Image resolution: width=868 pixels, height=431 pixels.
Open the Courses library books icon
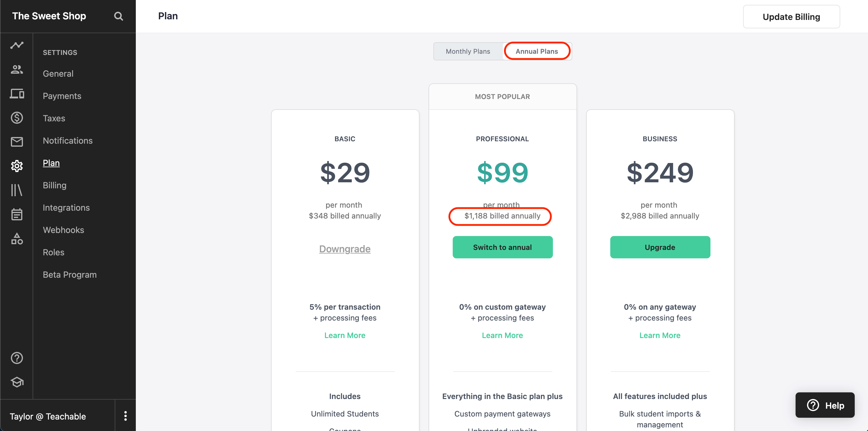[x=17, y=190]
